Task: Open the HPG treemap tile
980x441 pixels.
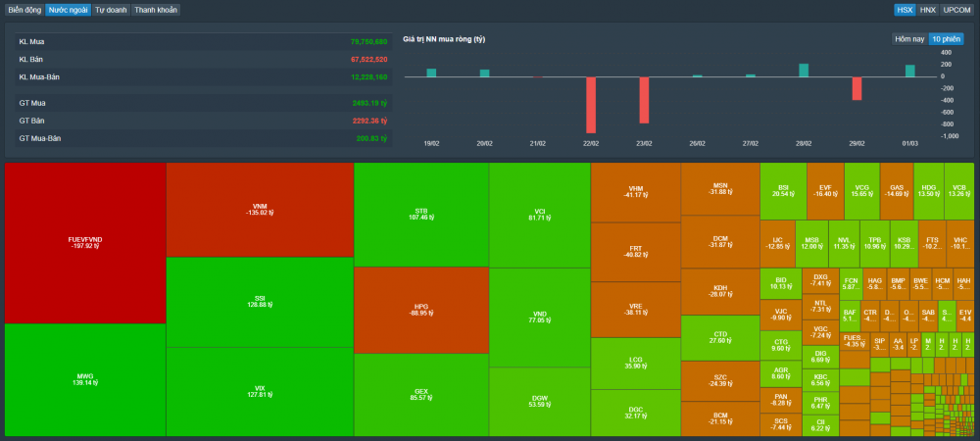Action: [x=421, y=311]
